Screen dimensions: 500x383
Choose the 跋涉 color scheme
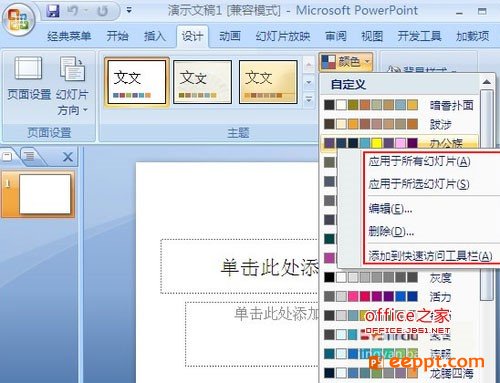[x=400, y=124]
